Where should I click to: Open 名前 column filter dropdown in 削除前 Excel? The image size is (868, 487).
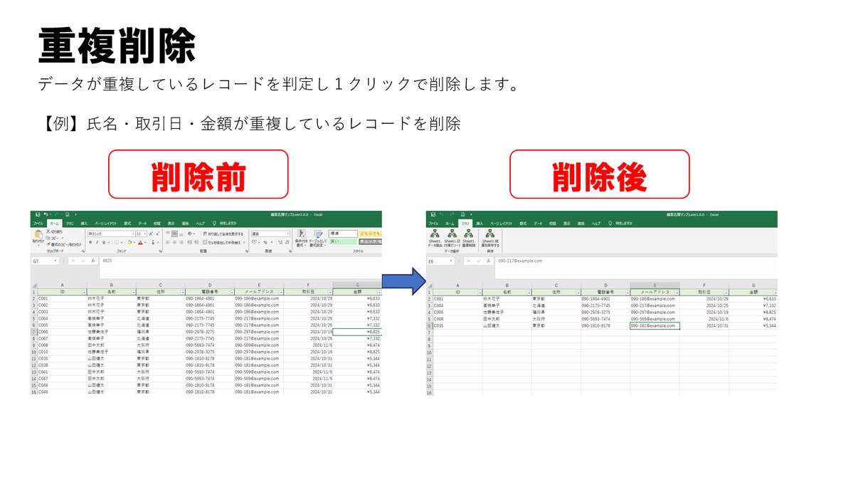tap(133, 293)
